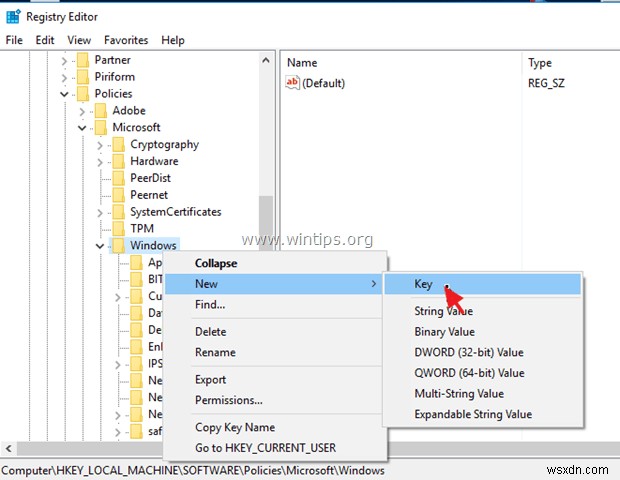Expand the Cryptography key
This screenshot has height=480, width=620.
tap(100, 146)
